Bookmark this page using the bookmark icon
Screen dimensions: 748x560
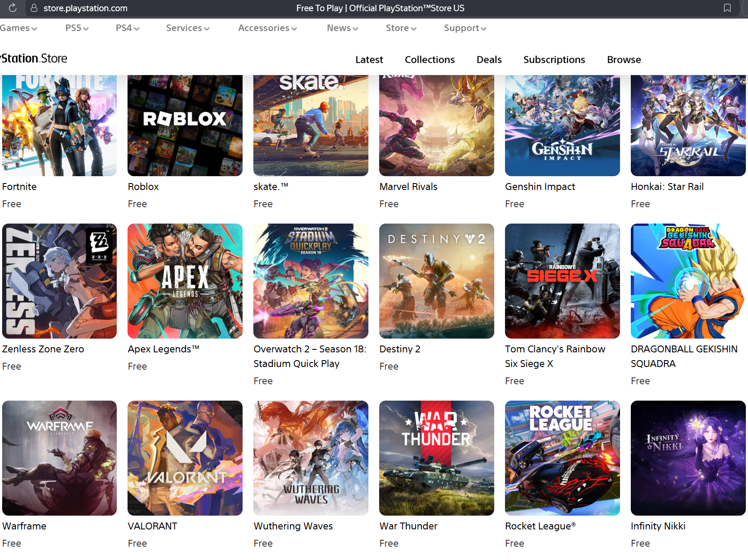click(x=727, y=8)
